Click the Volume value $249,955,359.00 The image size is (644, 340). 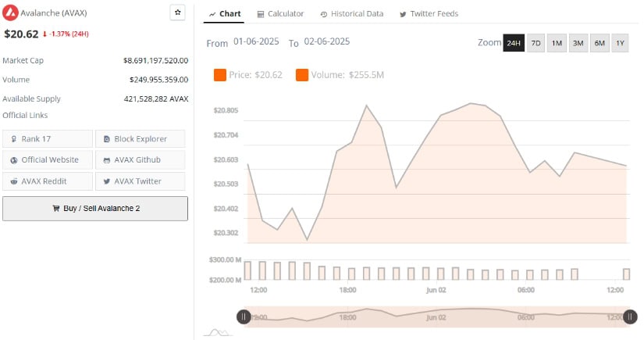(159, 80)
